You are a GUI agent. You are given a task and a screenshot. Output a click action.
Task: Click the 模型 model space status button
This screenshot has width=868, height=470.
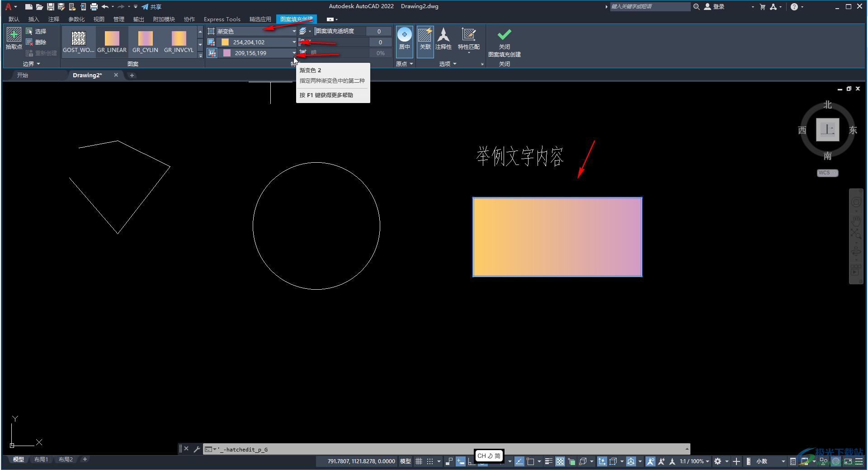[406, 461]
